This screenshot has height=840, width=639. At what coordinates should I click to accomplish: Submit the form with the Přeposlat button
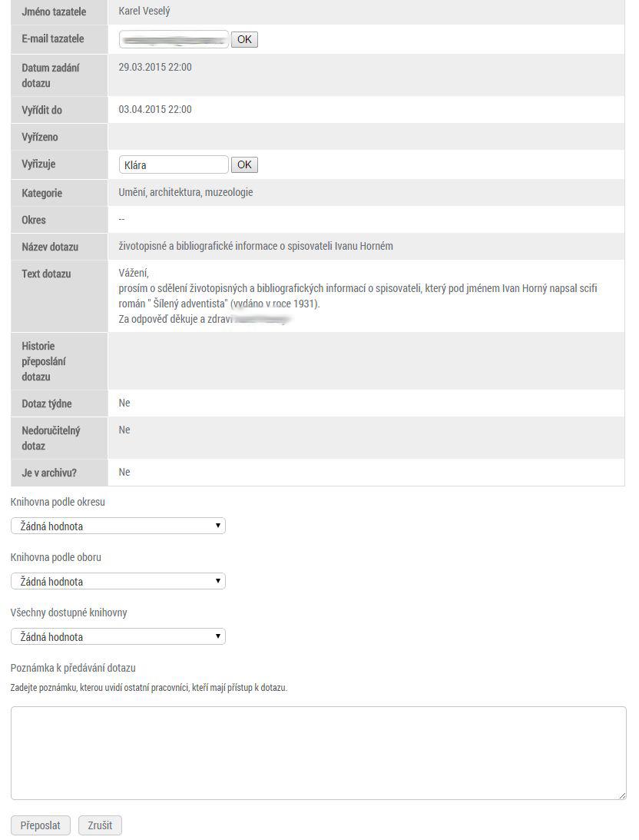coord(41,825)
